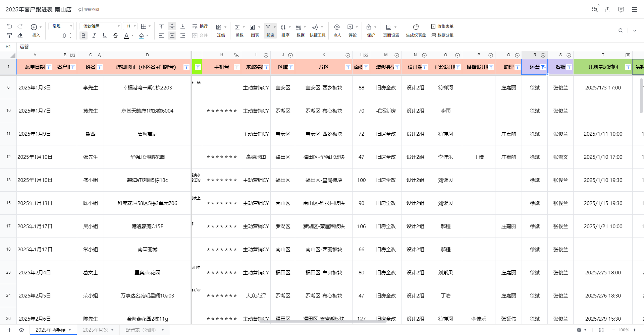
Task: Toggle bold formatting
Action: coord(84,36)
